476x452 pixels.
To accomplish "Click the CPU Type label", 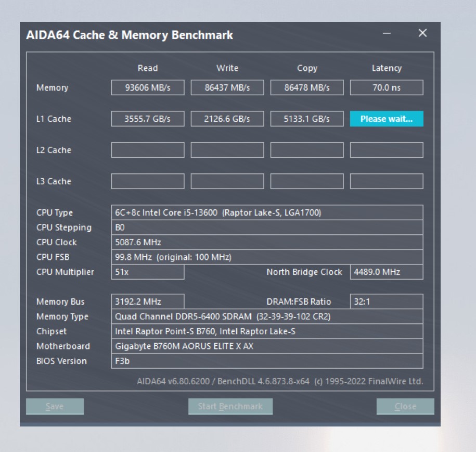I will click(x=54, y=213).
